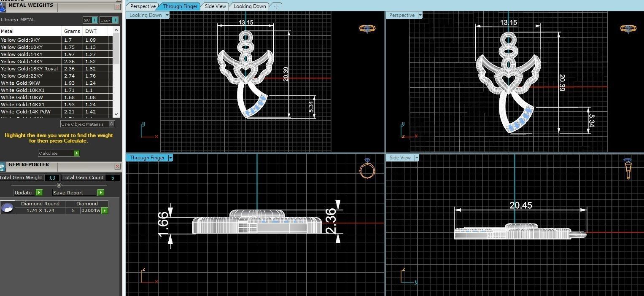
Task: Click the green arrow next to 0.032tw
Action: point(104,210)
